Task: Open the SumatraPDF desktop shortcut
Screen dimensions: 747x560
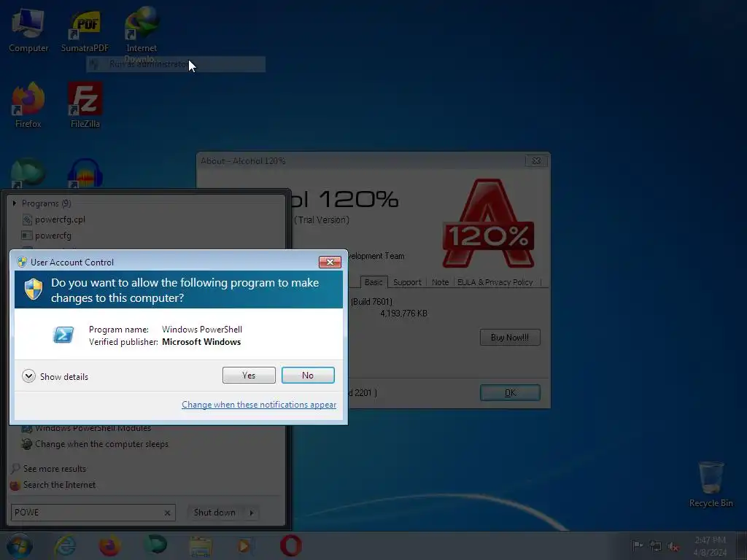Action: tap(85, 31)
